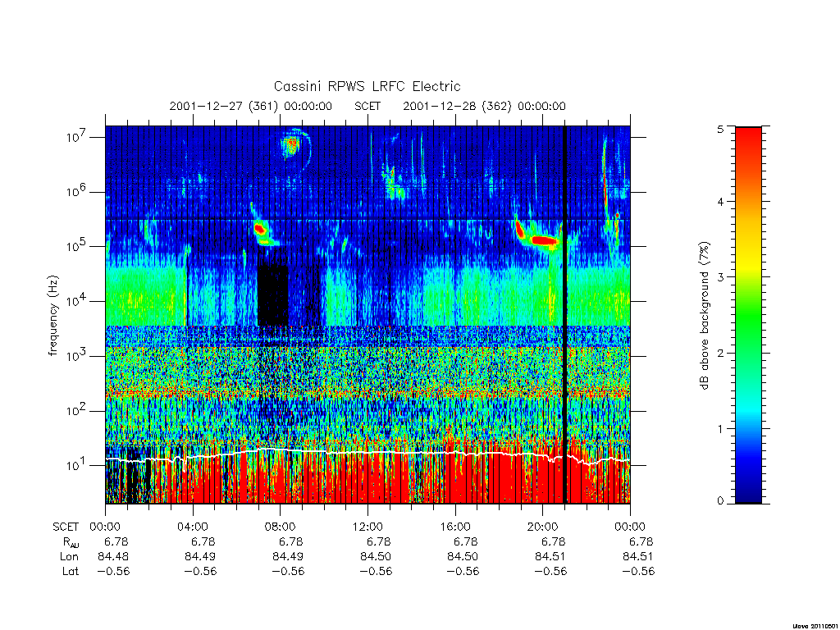Click the "frequency (Hz)" y-axis label
This screenshot has height=630, width=840.
[53, 316]
